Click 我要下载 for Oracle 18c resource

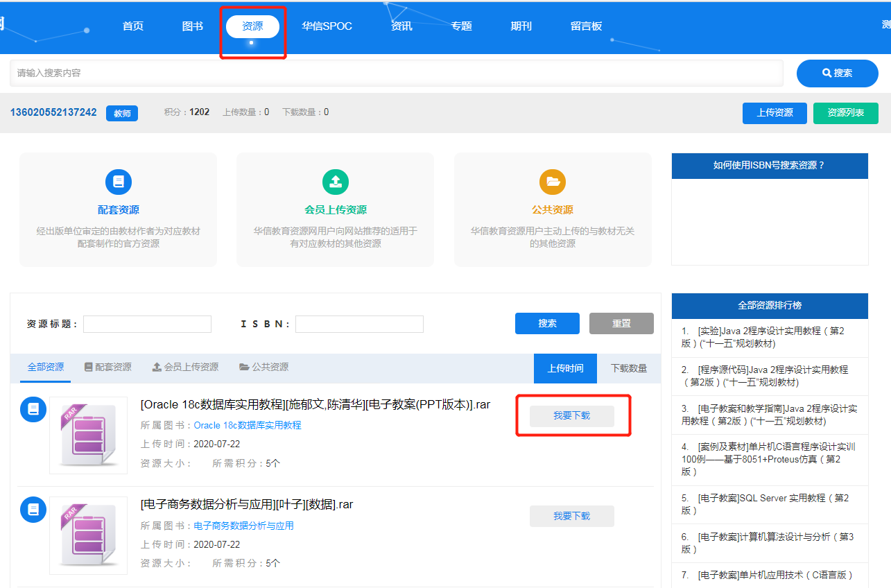[x=571, y=416]
